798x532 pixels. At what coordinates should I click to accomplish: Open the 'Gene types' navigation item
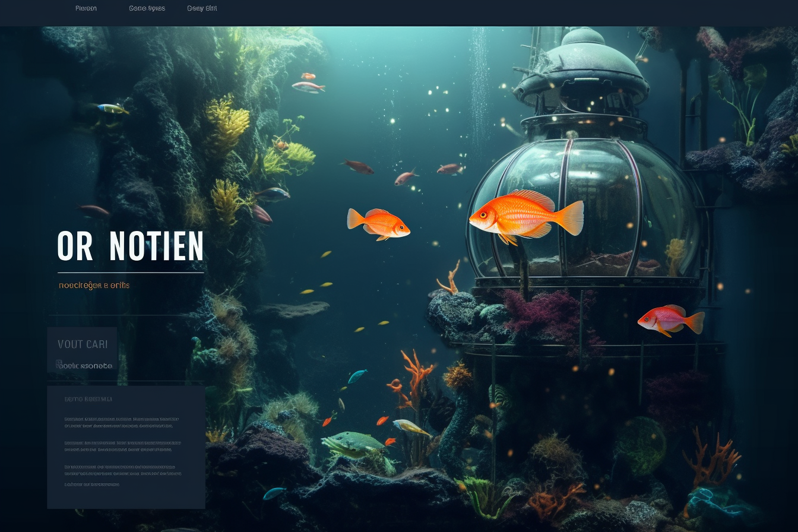coord(147,8)
